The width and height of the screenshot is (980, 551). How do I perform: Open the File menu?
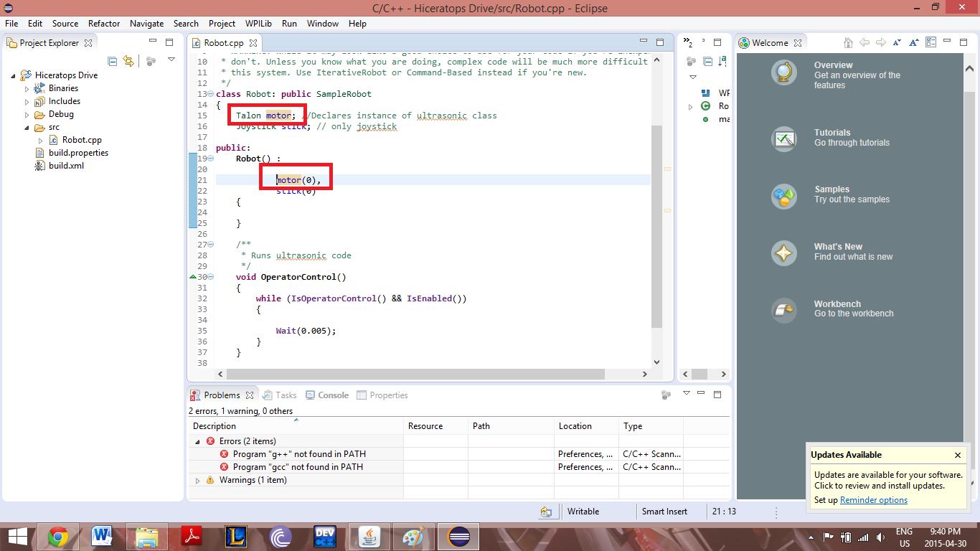pyautogui.click(x=11, y=24)
